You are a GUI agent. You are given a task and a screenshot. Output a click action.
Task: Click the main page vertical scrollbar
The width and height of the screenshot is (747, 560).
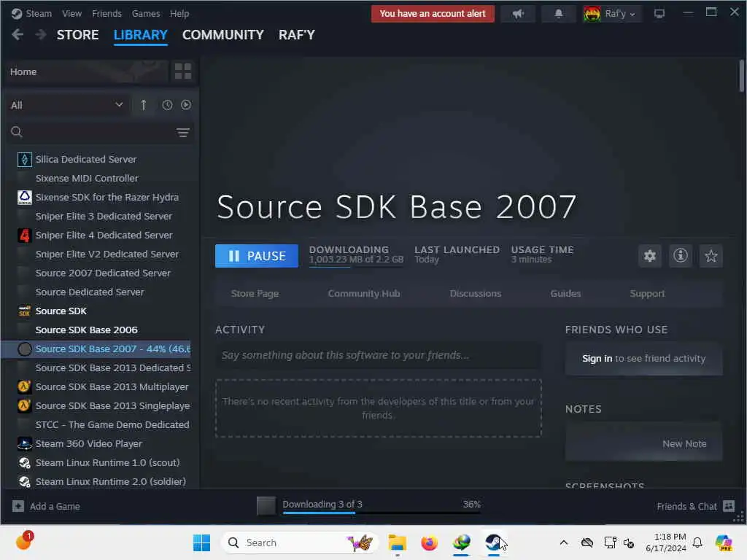pyautogui.click(x=742, y=76)
